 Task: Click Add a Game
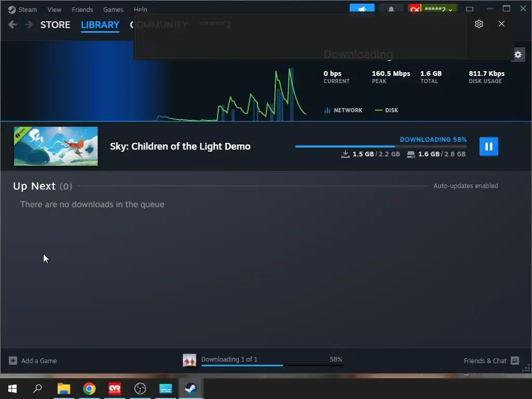coord(39,361)
